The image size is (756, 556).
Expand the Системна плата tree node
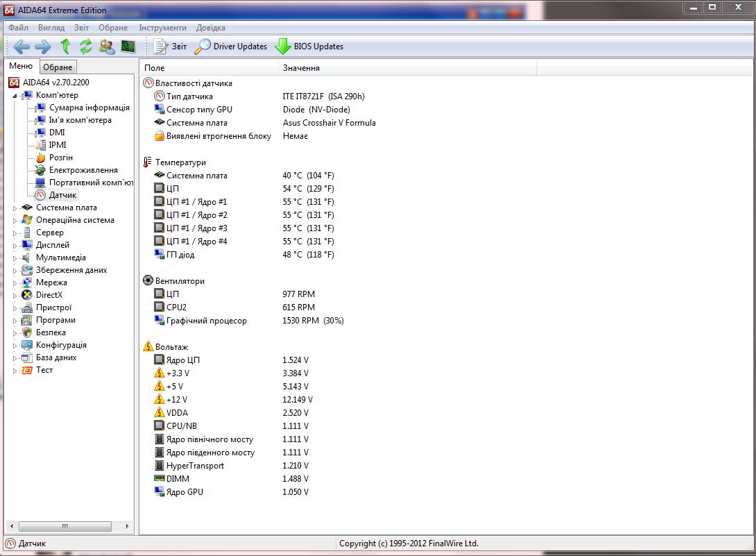click(15, 208)
